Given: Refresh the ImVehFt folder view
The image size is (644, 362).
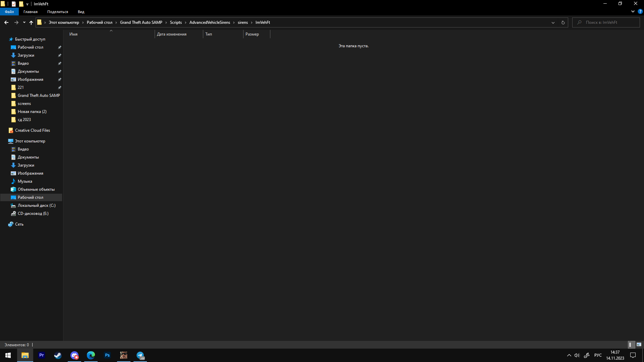Looking at the screenshot, I should click(563, 22).
